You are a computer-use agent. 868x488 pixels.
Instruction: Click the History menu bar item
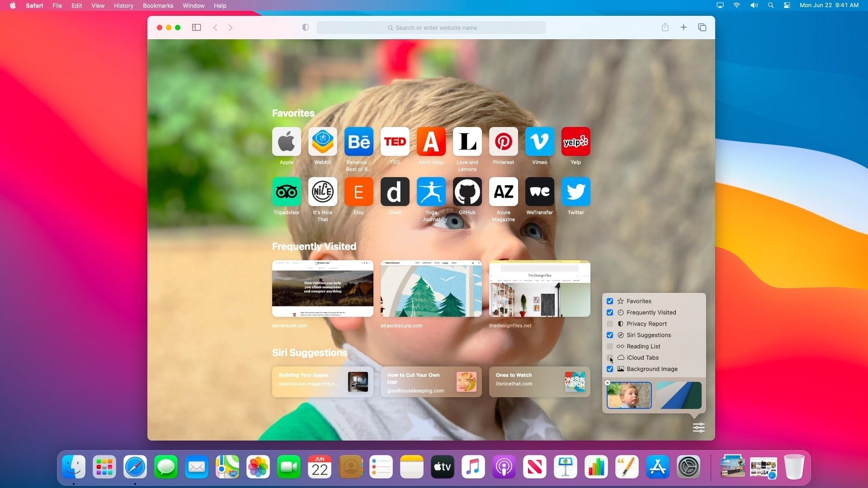(123, 5)
